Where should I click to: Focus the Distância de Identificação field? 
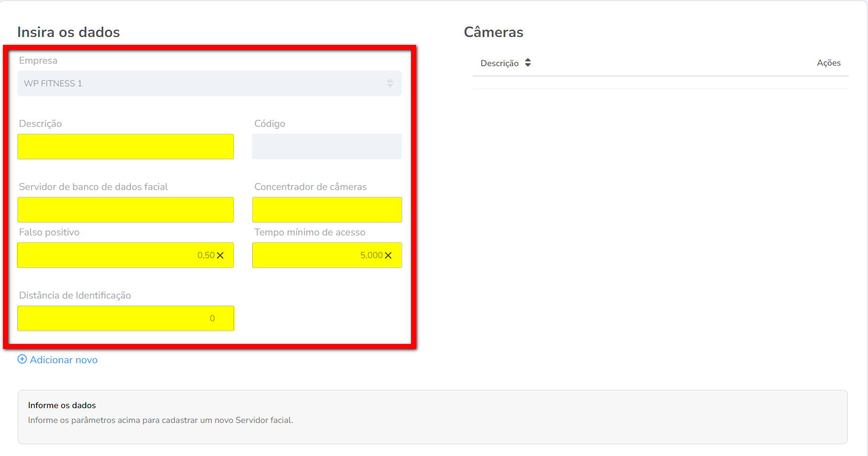click(125, 318)
